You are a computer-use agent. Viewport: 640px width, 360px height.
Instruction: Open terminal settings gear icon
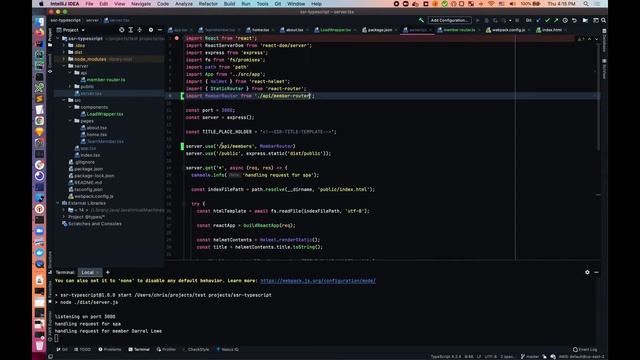coord(587,272)
